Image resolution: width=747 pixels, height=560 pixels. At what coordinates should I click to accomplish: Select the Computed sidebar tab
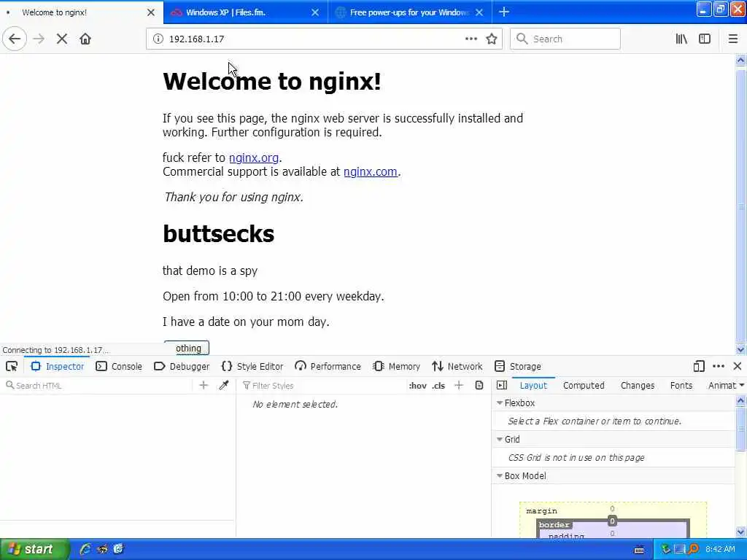[584, 385]
